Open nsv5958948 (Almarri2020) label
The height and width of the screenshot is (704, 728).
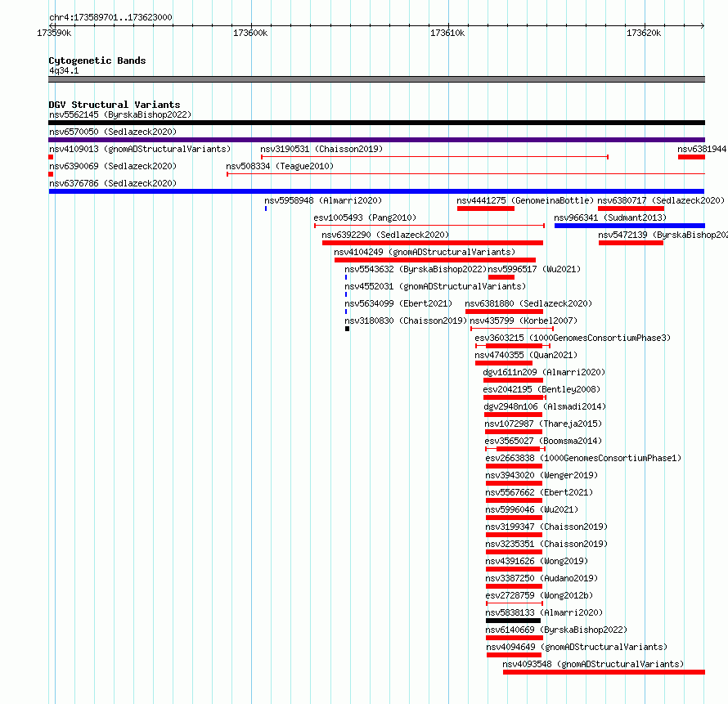point(323,200)
